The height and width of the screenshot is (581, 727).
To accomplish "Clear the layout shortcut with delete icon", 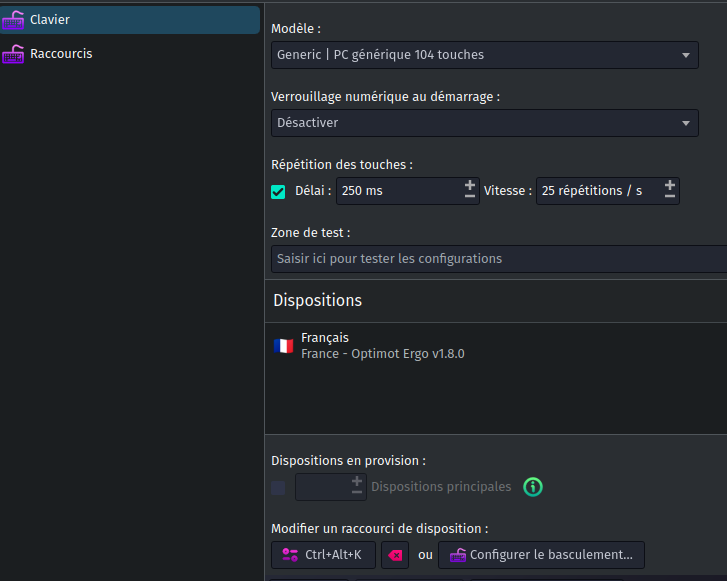I will 395,555.
